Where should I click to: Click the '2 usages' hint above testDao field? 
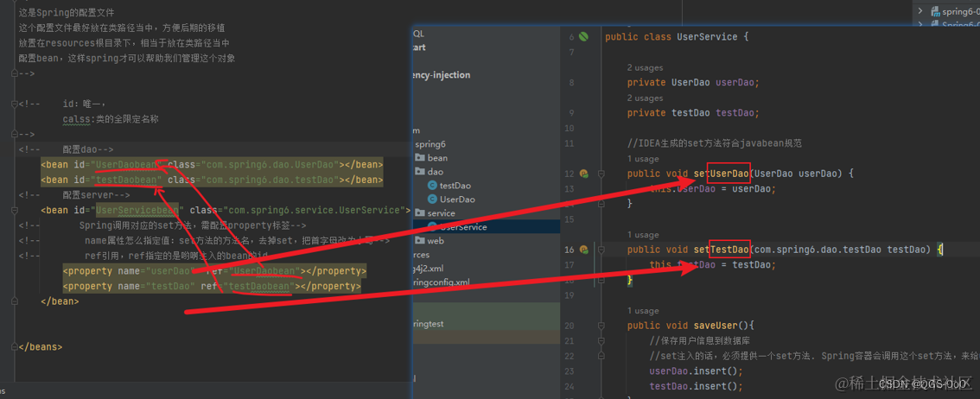645,98
